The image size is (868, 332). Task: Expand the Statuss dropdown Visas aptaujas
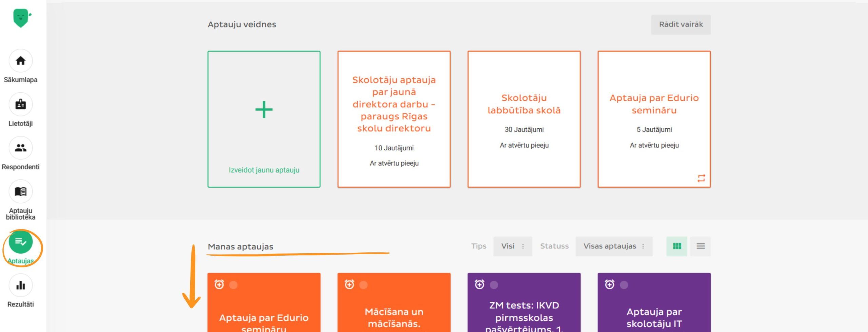tap(613, 246)
